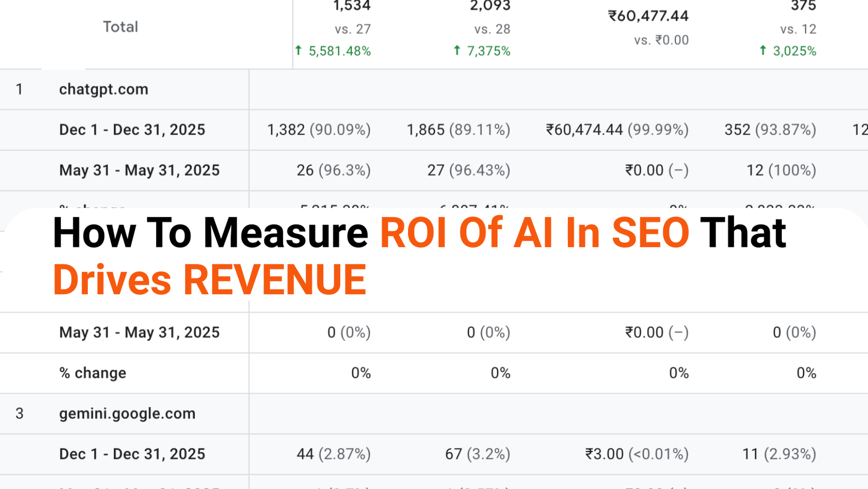Select chatgpt May 31 - May 31, 2025 row
868x489 pixels.
(x=434, y=170)
